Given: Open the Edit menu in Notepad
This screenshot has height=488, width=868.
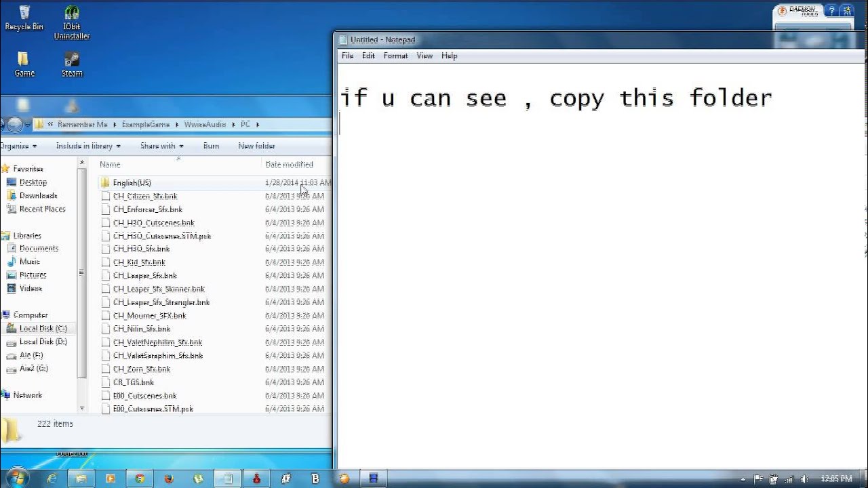Looking at the screenshot, I should click(368, 56).
